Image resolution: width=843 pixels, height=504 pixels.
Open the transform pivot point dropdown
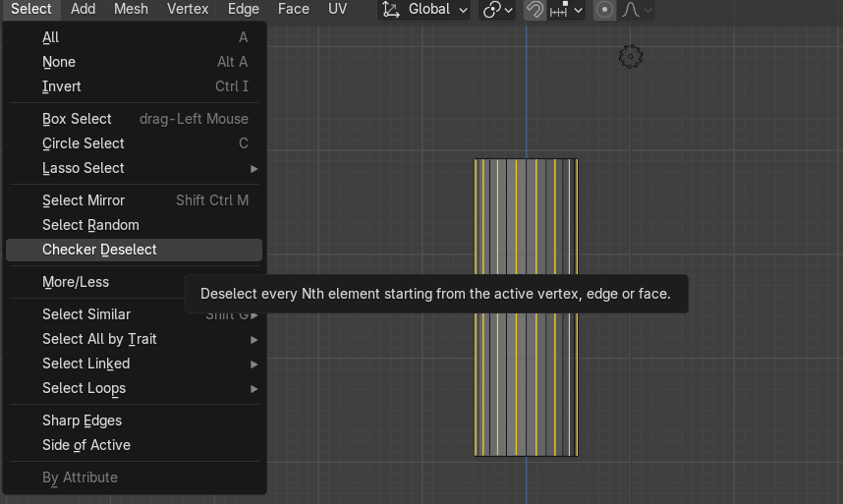click(498, 10)
